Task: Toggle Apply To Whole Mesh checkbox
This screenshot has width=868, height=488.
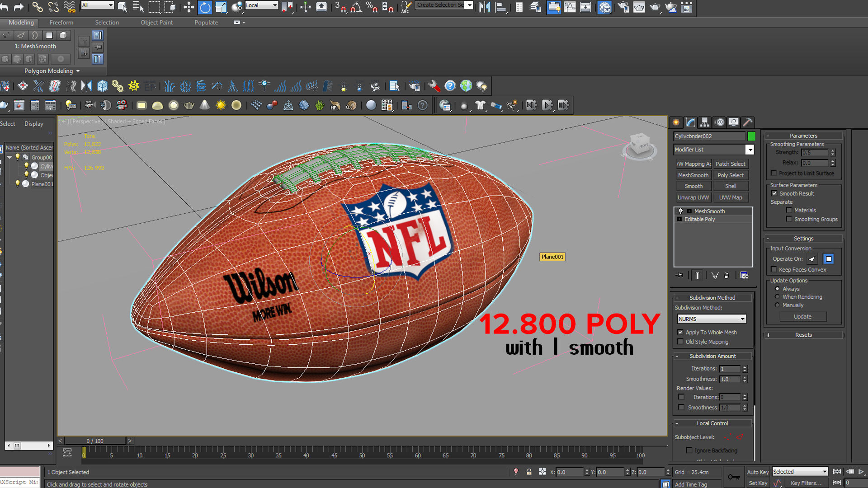Action: 680,332
